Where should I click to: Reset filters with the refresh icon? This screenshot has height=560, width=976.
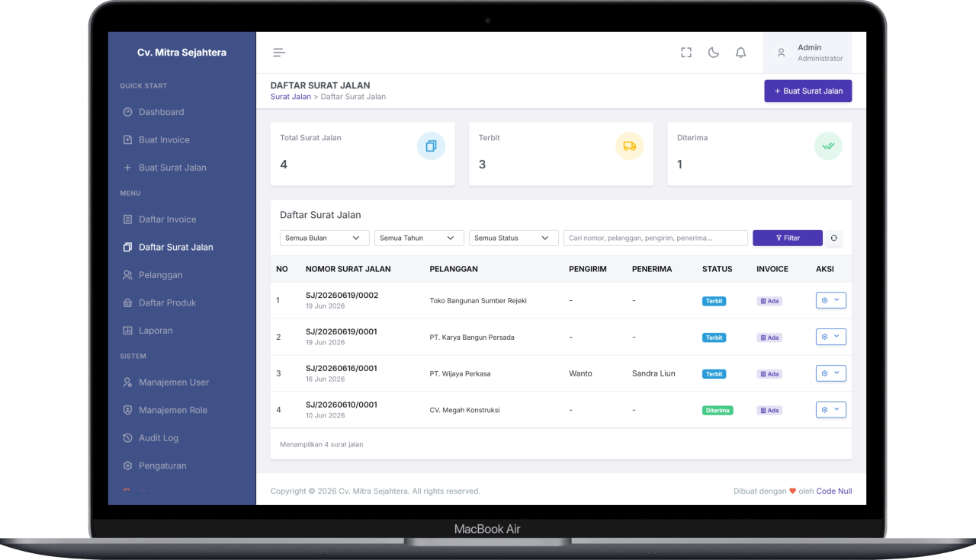coord(834,238)
